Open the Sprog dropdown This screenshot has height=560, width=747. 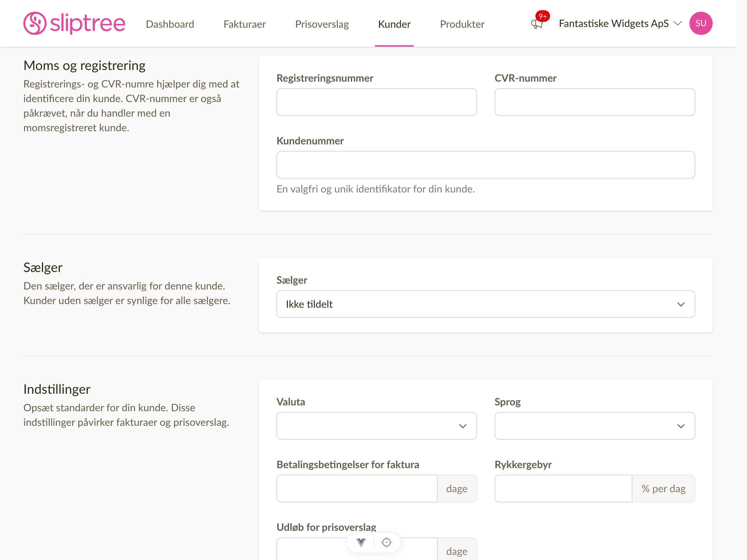[595, 426]
